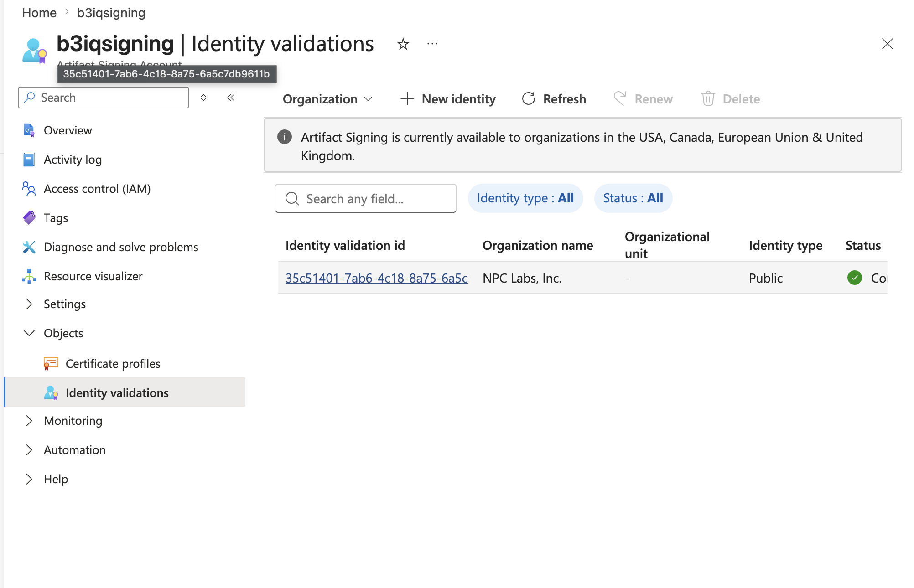Collapse the sidebar with double chevron icon
This screenshot has height=588, width=914.
(x=231, y=98)
